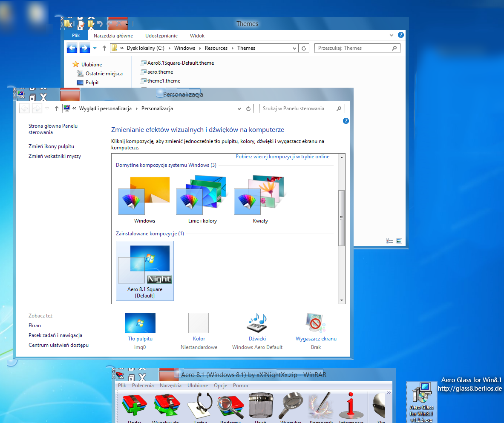Select the theme1.theme file
This screenshot has width=504, height=423.
160,81
